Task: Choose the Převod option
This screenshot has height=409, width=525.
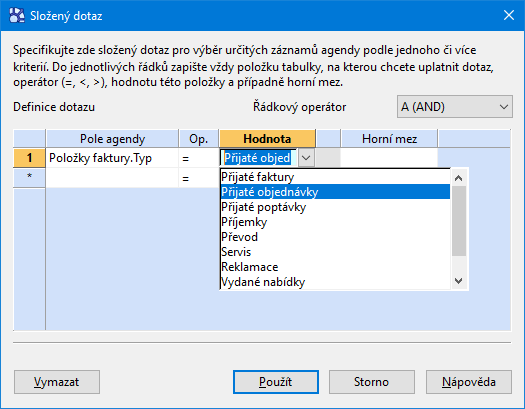Action: tap(335, 237)
